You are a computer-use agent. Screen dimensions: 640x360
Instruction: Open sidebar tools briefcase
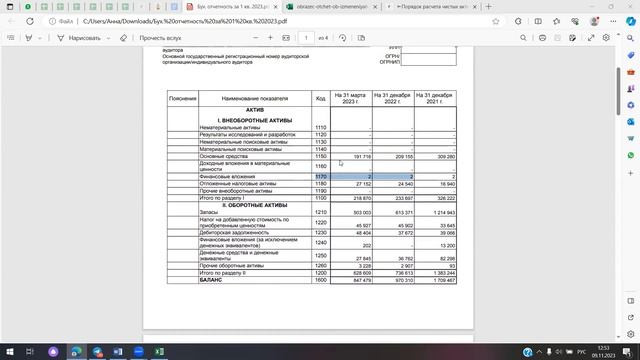(x=631, y=72)
